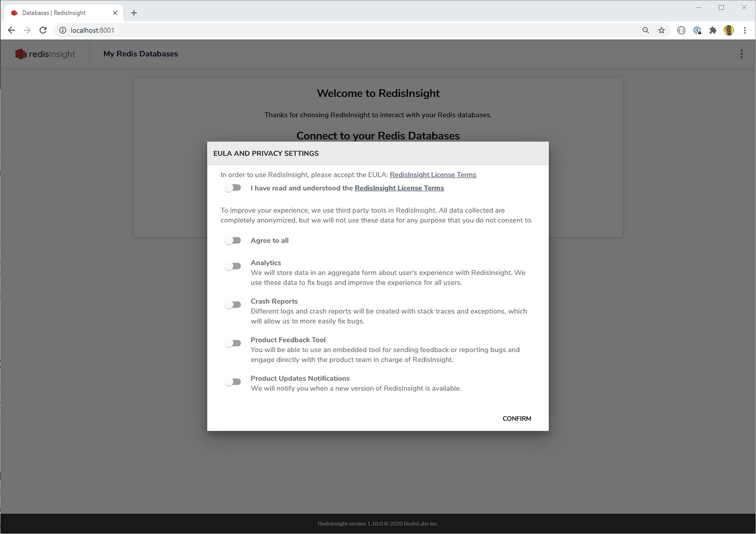Screen dimensions: 756x534
Task: Click My Redis Databases heading
Action: point(141,54)
